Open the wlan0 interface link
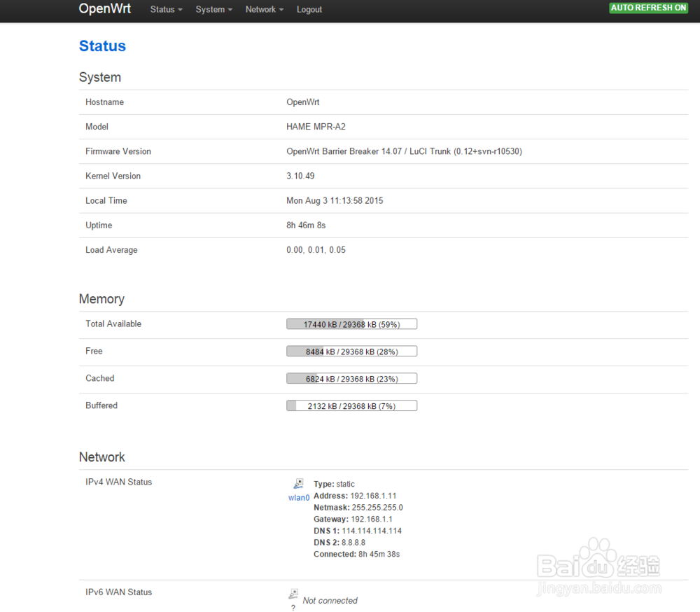 tap(298, 497)
